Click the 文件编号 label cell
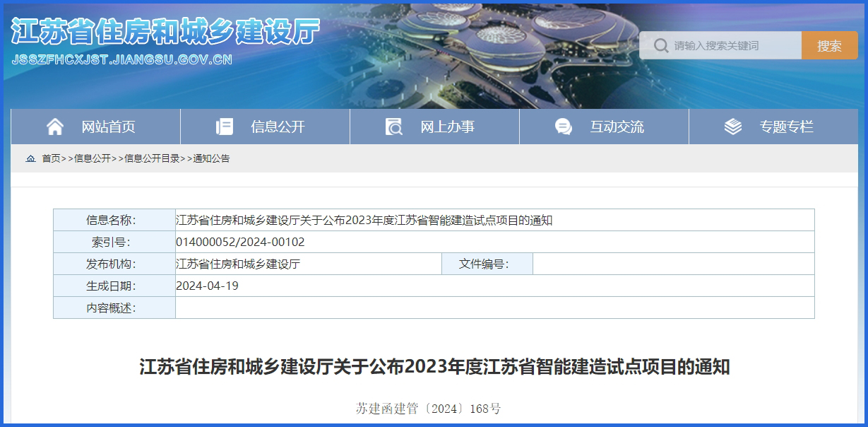Screen dimensions: 868x427 pos(487,264)
